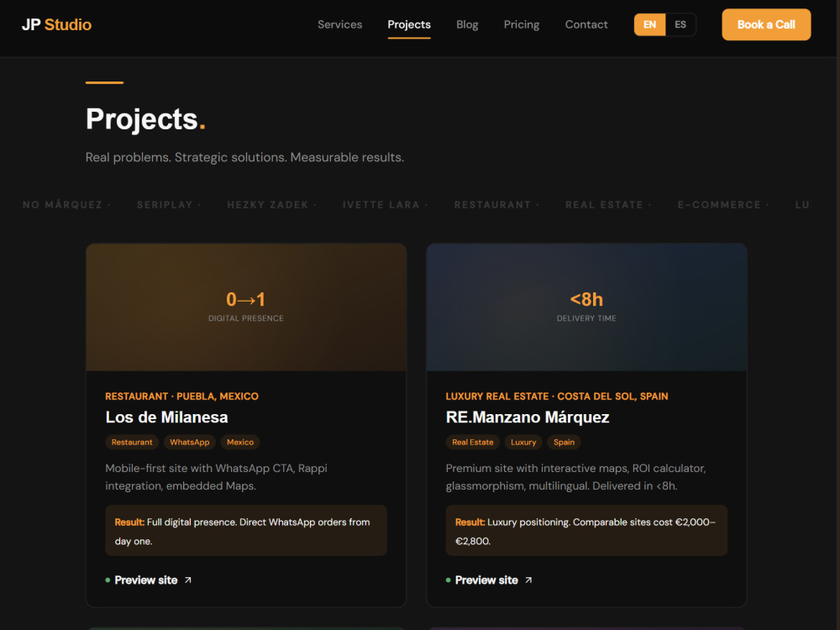
Task: Select the WhatsApp tag chip
Action: pos(190,442)
